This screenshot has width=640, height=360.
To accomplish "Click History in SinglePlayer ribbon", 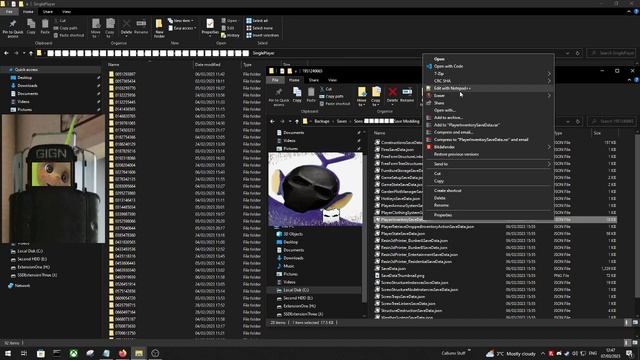I will (x=230, y=35).
